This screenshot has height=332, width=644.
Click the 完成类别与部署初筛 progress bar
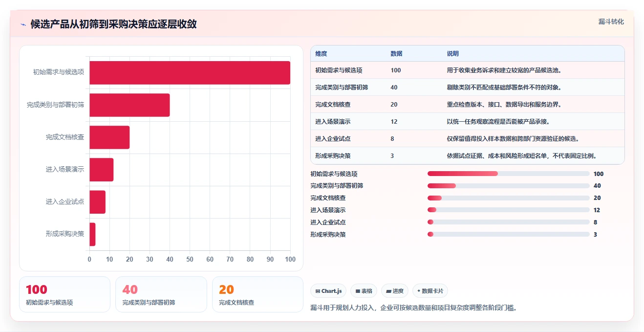click(x=508, y=186)
